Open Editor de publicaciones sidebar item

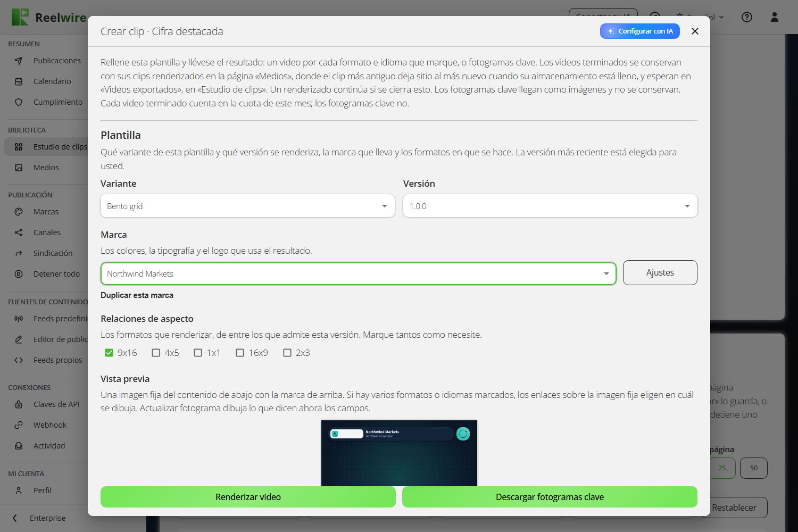click(x=46, y=339)
